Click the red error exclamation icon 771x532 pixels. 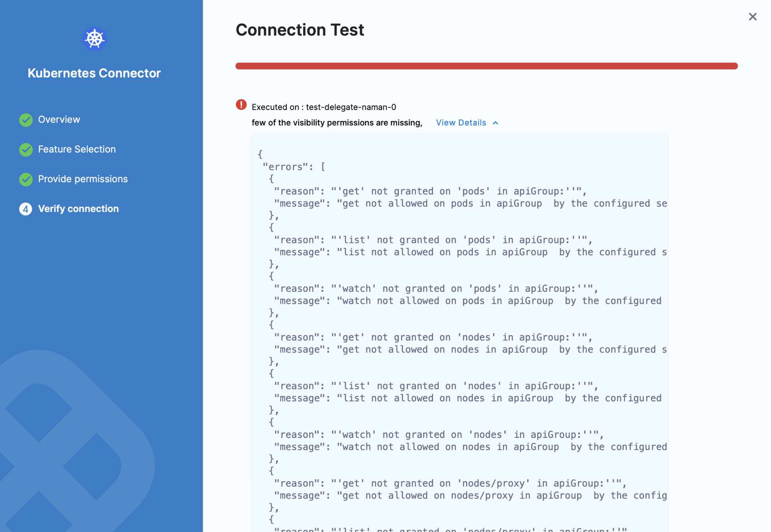(x=241, y=105)
